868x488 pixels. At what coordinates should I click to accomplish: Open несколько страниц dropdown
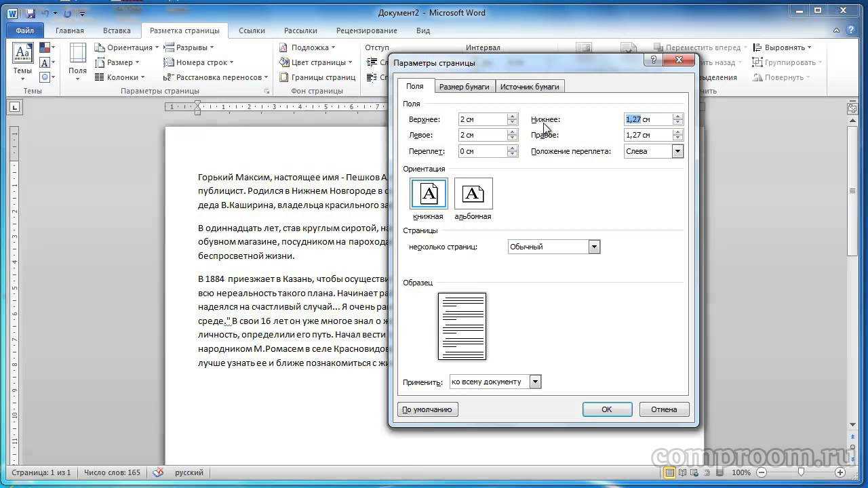554,247
